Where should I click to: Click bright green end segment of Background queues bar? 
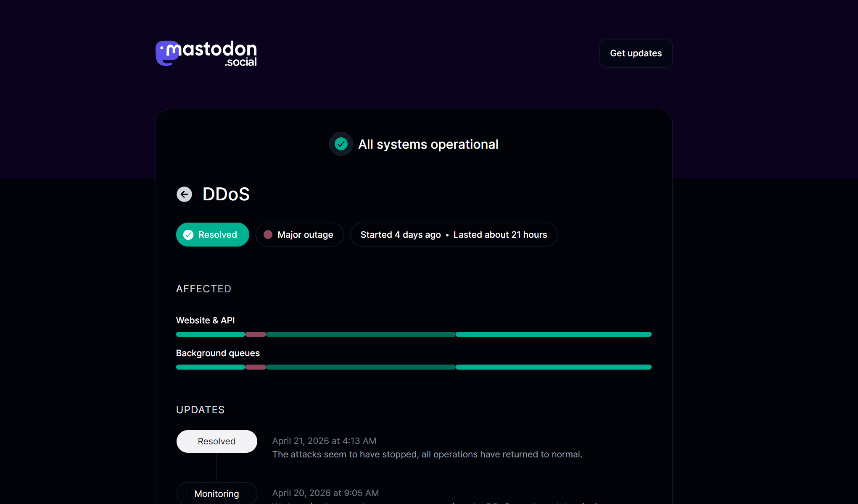pyautogui.click(x=553, y=367)
